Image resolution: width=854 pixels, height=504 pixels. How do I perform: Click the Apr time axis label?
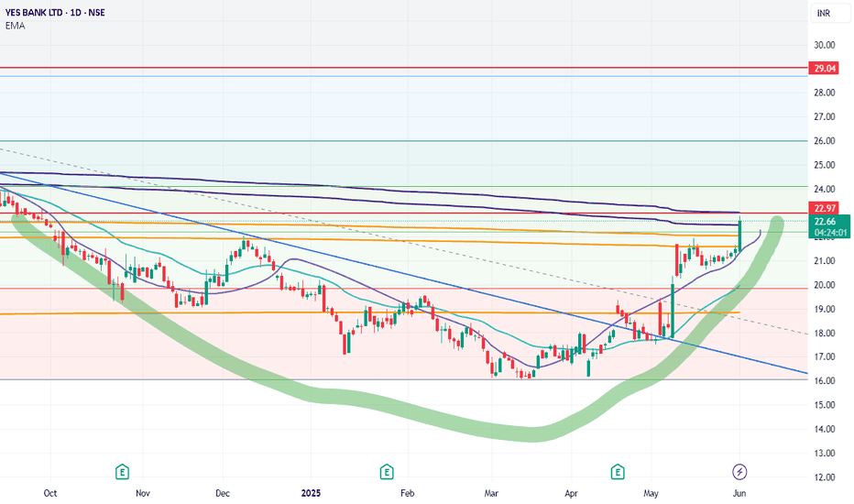(x=571, y=493)
